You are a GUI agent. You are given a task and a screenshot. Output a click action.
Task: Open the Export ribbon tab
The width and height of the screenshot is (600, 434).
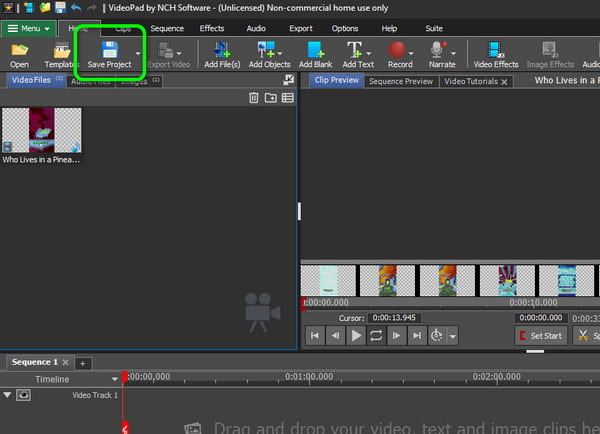tap(301, 28)
